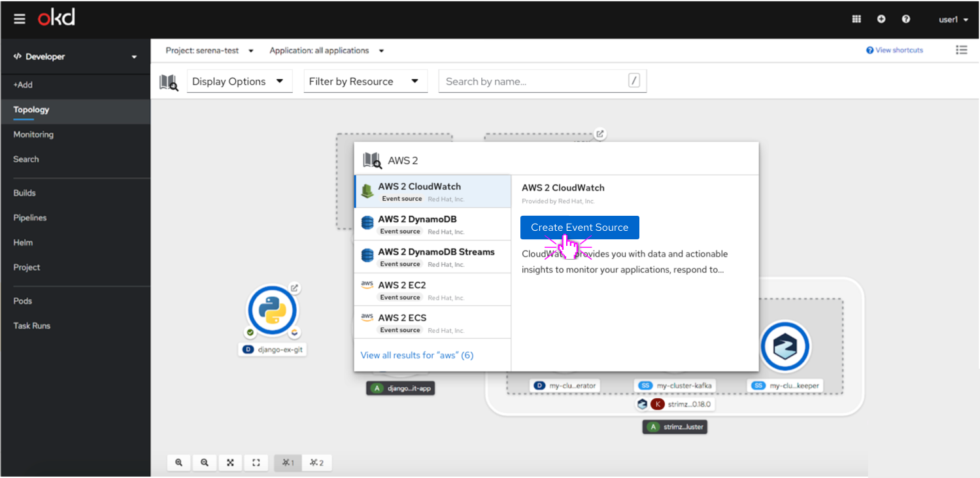Open URL decorator on django-ex-git node
This screenshot has width=980, height=478.
click(294, 288)
